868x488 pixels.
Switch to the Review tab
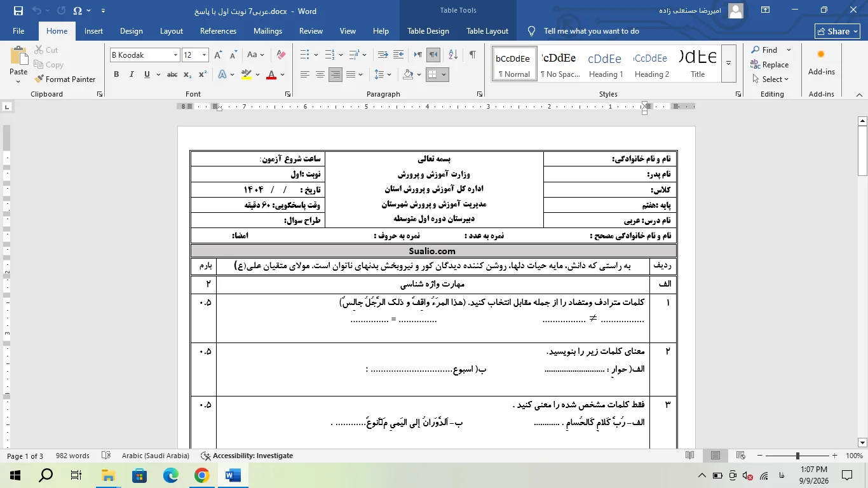click(311, 31)
